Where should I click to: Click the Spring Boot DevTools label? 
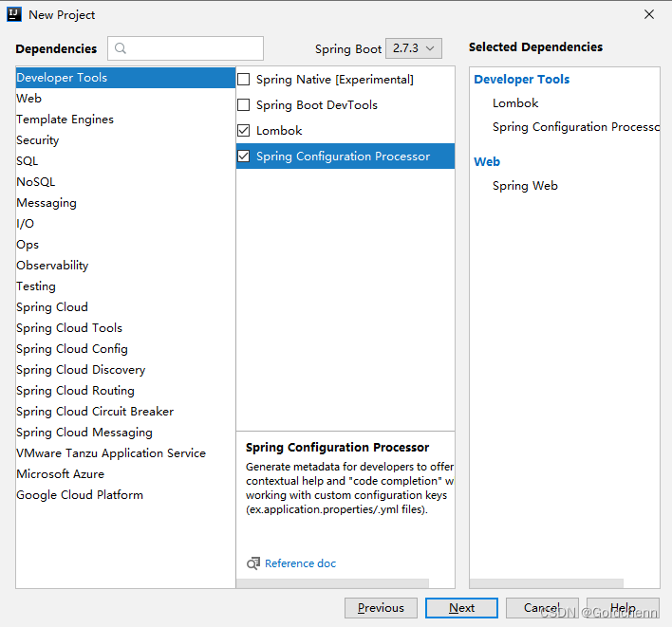(317, 105)
